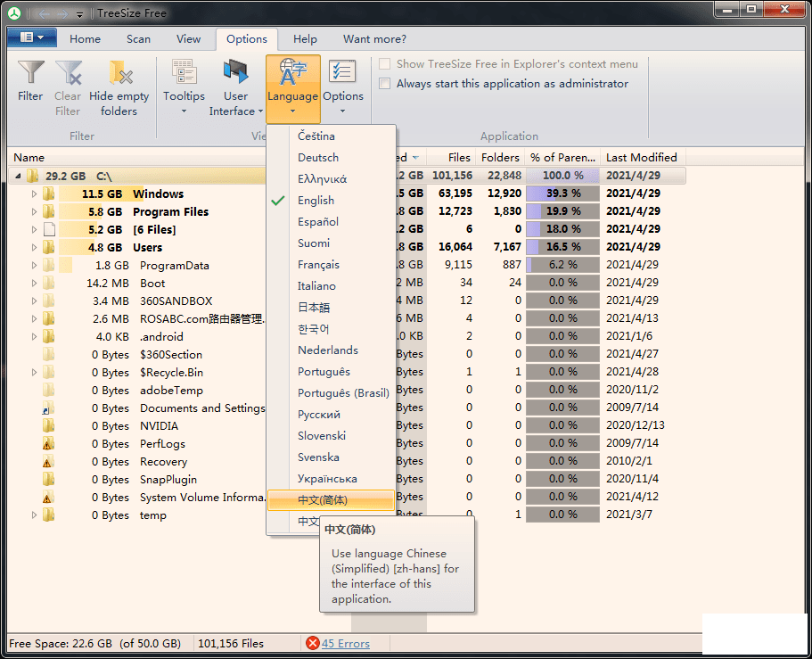Viewport: 812px width, 659px height.
Task: Sort by % of Parent column header
Action: coord(563,158)
